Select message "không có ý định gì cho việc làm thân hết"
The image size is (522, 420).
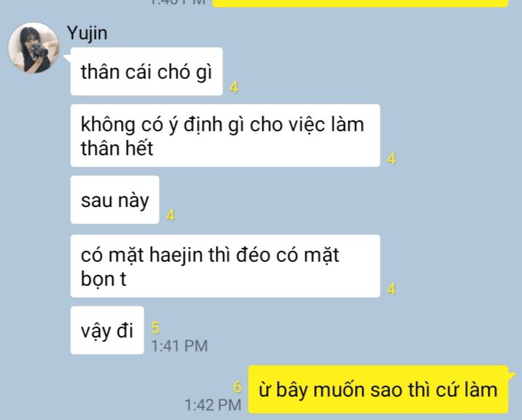225,136
